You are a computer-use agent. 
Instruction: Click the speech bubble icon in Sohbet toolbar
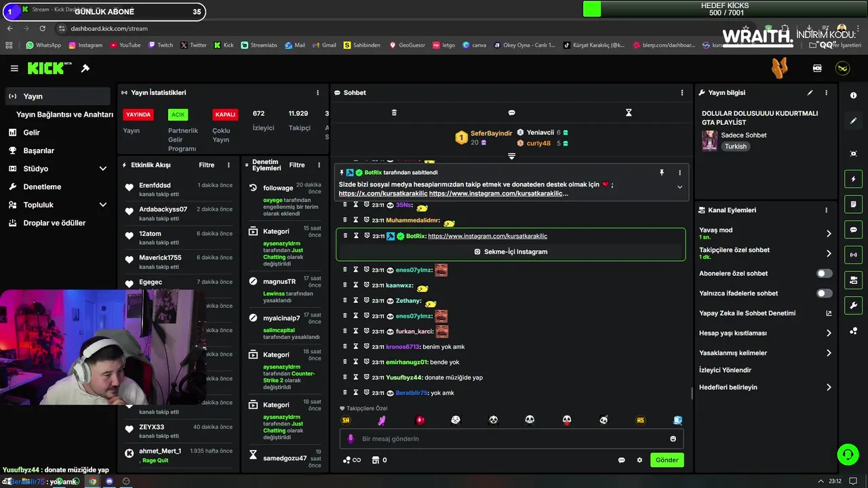pyautogui.click(x=511, y=113)
